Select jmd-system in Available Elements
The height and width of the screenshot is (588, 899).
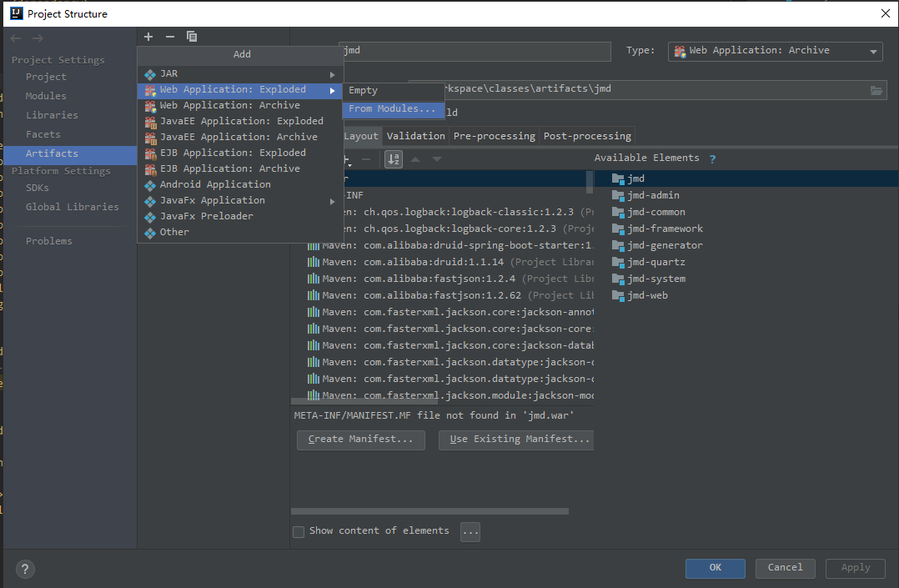(656, 279)
